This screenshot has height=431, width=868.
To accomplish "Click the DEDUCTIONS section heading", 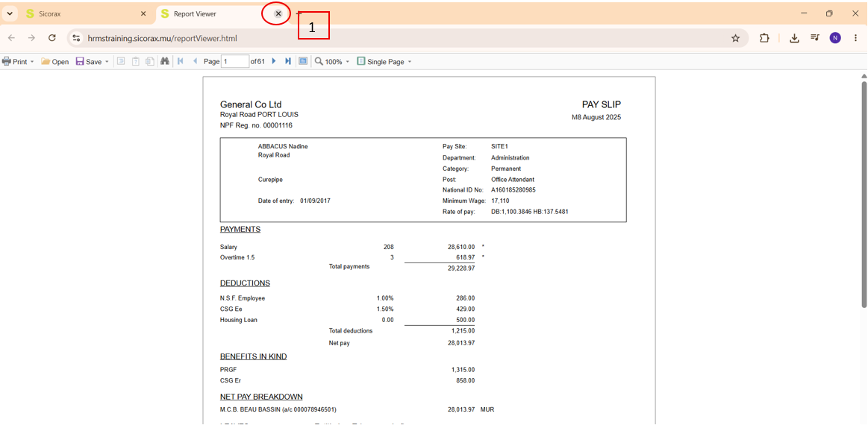I will pyautogui.click(x=245, y=283).
